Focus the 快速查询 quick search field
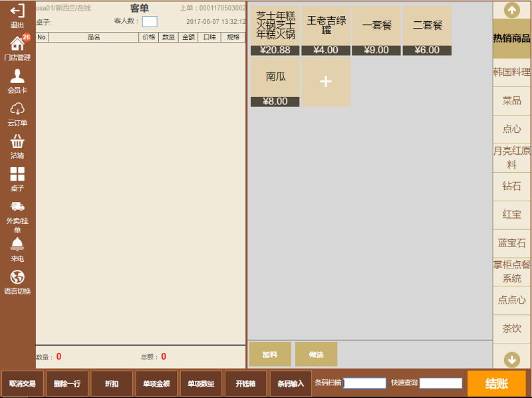532x398 pixels. (441, 383)
